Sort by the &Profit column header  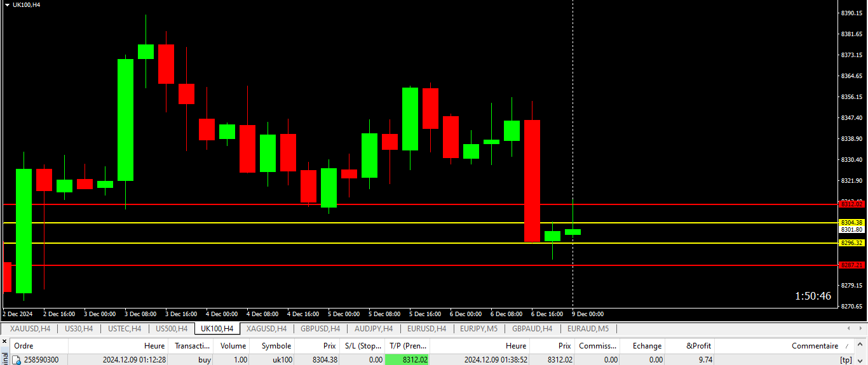pos(690,346)
